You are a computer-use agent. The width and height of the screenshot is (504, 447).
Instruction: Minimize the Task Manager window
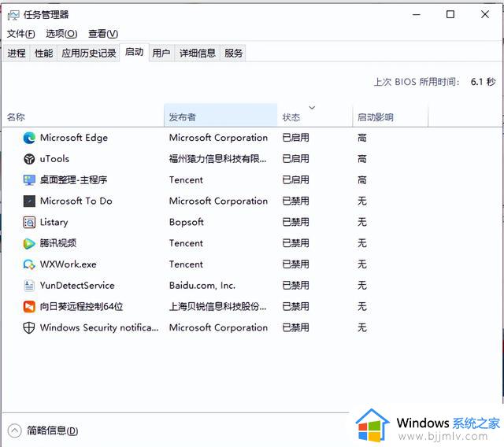417,14
